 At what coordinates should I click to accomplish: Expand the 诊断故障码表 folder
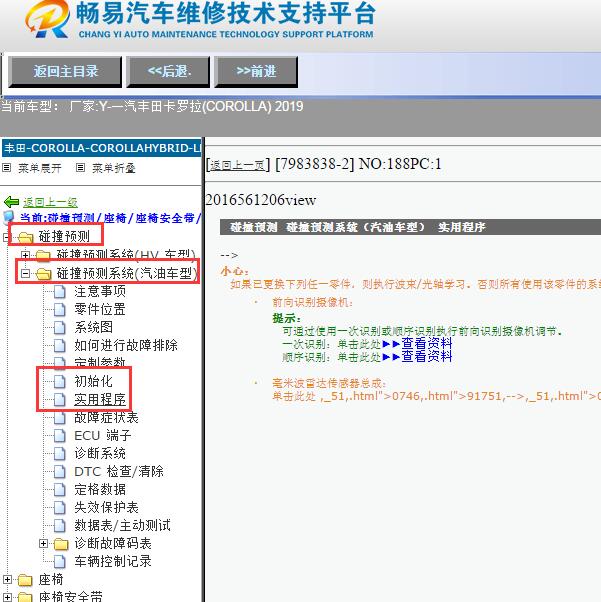43,544
